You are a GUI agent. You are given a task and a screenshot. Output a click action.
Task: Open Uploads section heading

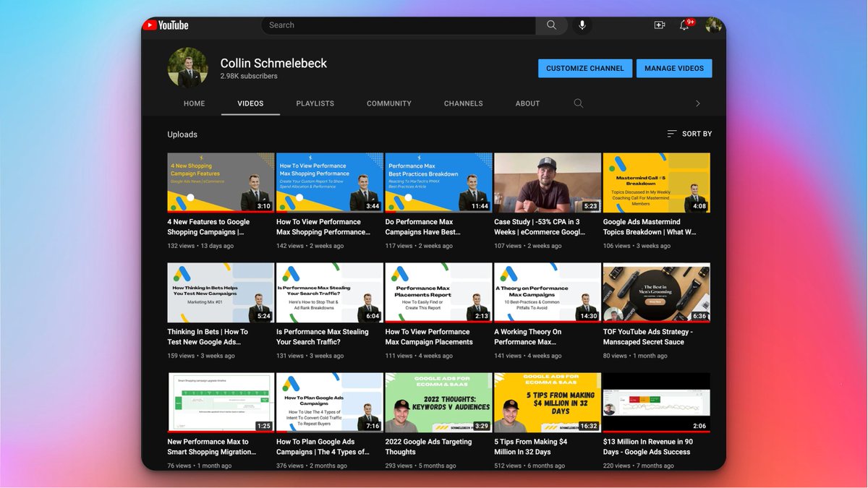182,134
